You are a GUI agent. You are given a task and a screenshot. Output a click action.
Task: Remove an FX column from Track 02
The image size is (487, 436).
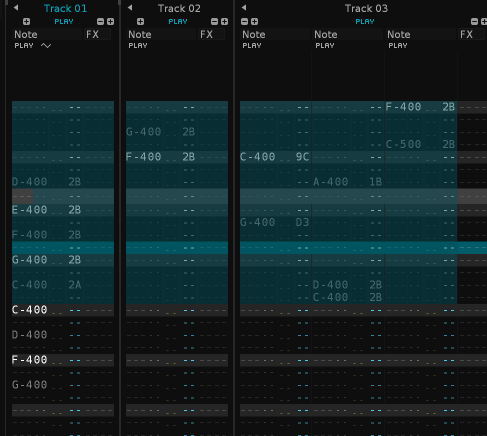coord(214,22)
